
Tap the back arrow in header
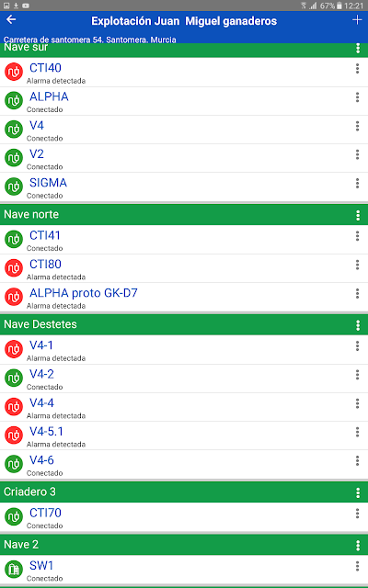pos(11,19)
